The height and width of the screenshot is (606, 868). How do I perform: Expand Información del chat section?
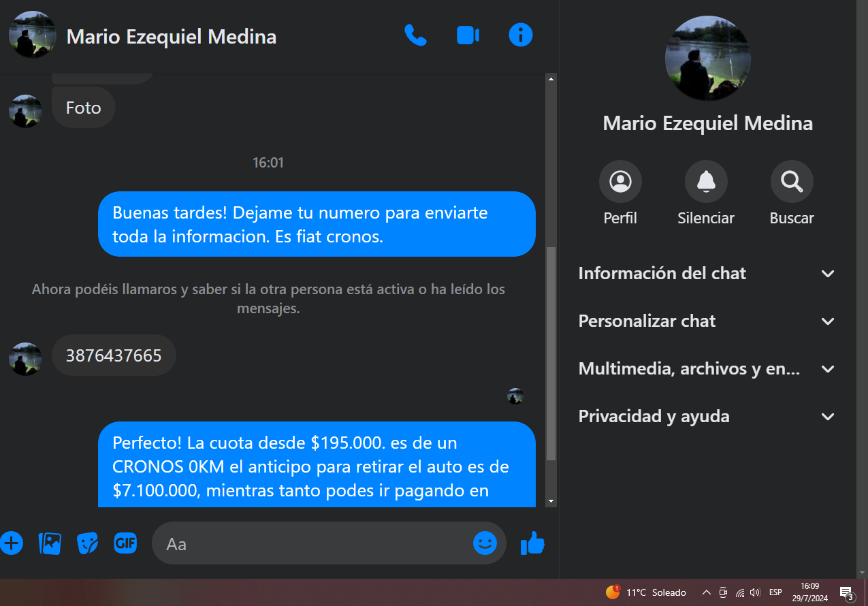coord(707,274)
